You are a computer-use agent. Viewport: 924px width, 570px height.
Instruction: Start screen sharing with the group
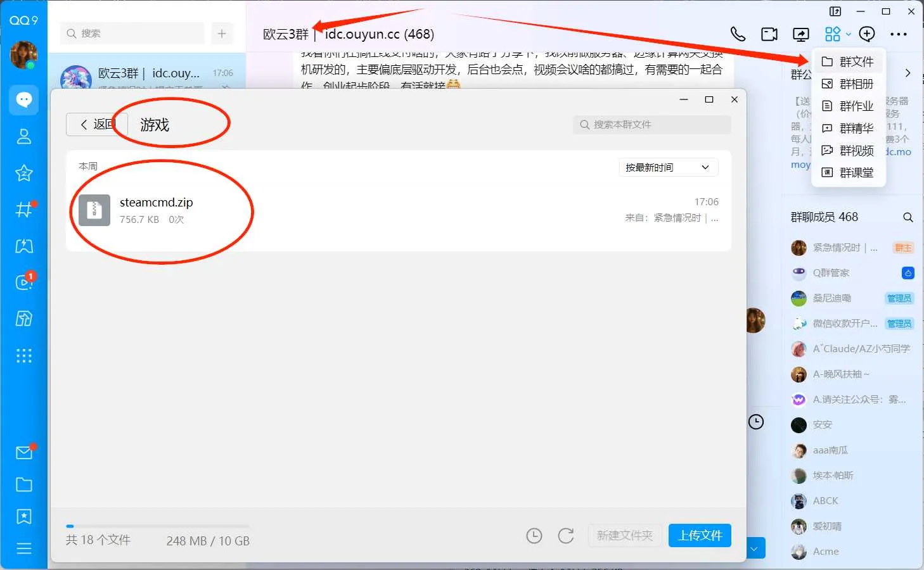click(801, 34)
